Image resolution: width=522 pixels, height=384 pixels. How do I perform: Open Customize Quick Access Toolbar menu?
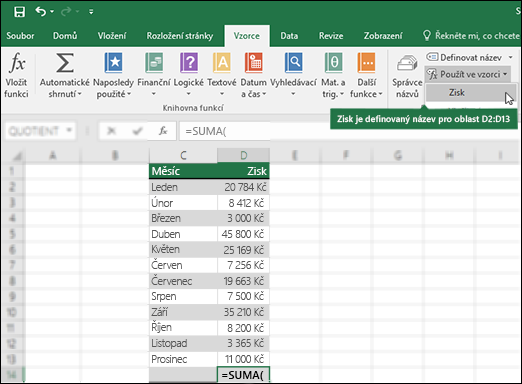pos(91,12)
